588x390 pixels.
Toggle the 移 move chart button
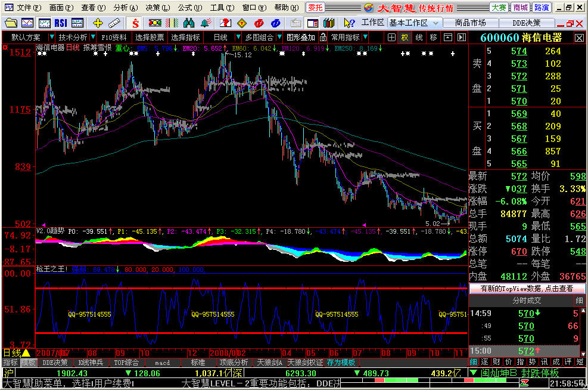[434, 37]
